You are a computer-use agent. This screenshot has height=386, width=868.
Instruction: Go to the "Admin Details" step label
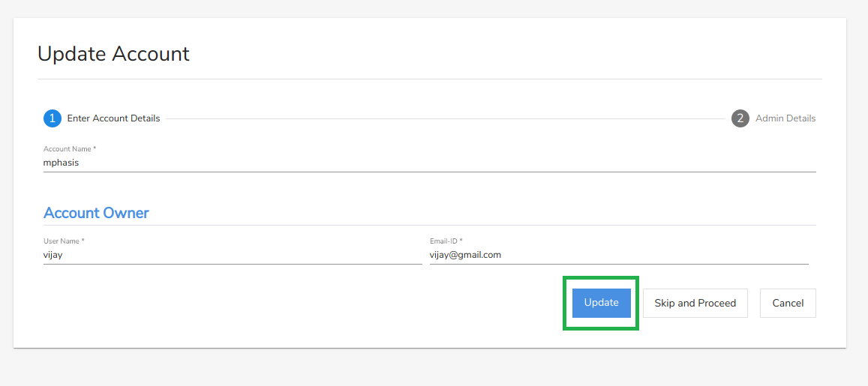[785, 118]
